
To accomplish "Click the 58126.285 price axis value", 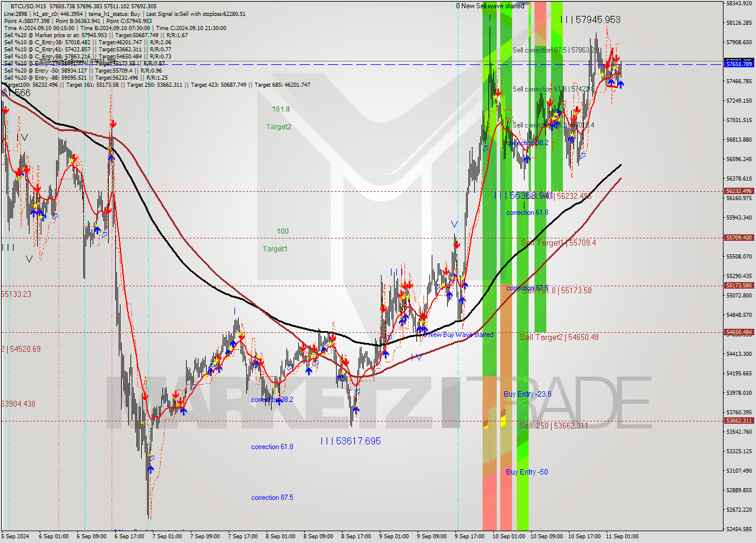I will pos(740,22).
